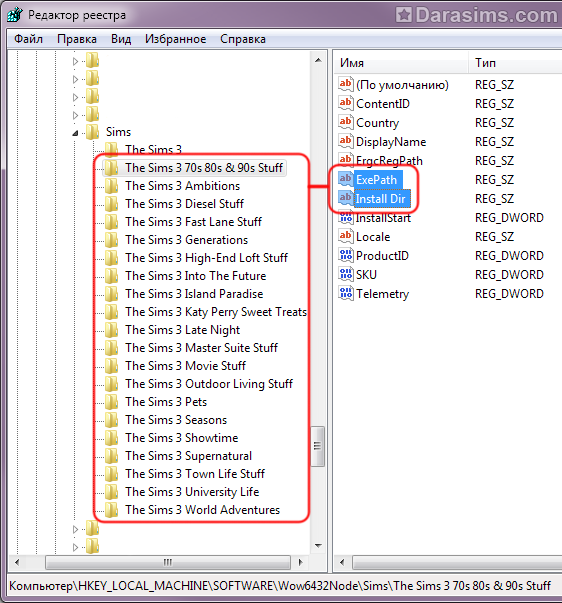562x603 pixels.
Task: Collapse the Sims tree node
Action: [75, 133]
